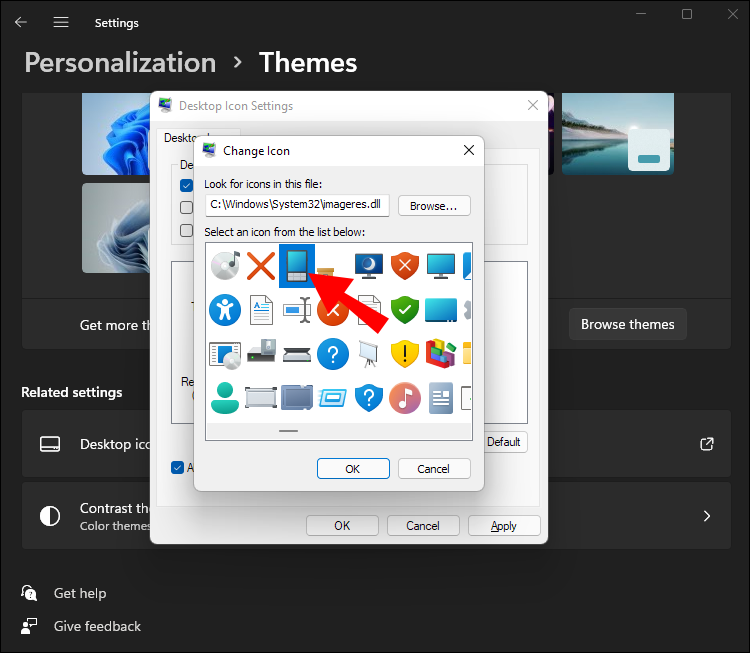Choose the red X icon in the list
The image size is (750, 653).
[x=261, y=266]
